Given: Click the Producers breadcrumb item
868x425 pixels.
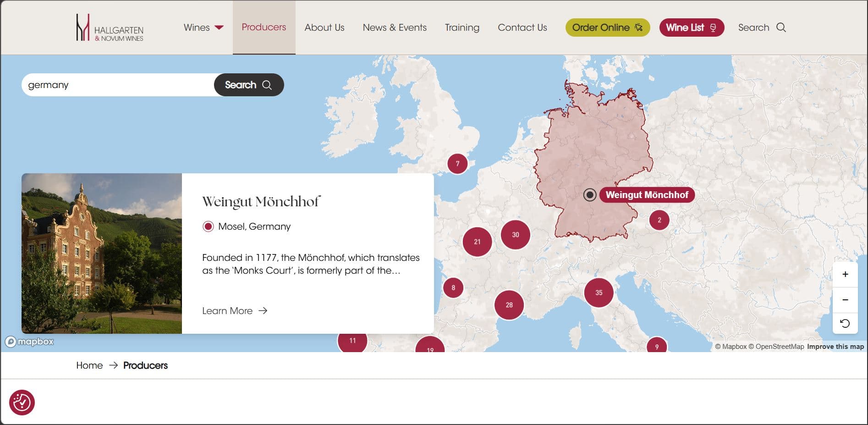Looking at the screenshot, I should pyautogui.click(x=145, y=365).
